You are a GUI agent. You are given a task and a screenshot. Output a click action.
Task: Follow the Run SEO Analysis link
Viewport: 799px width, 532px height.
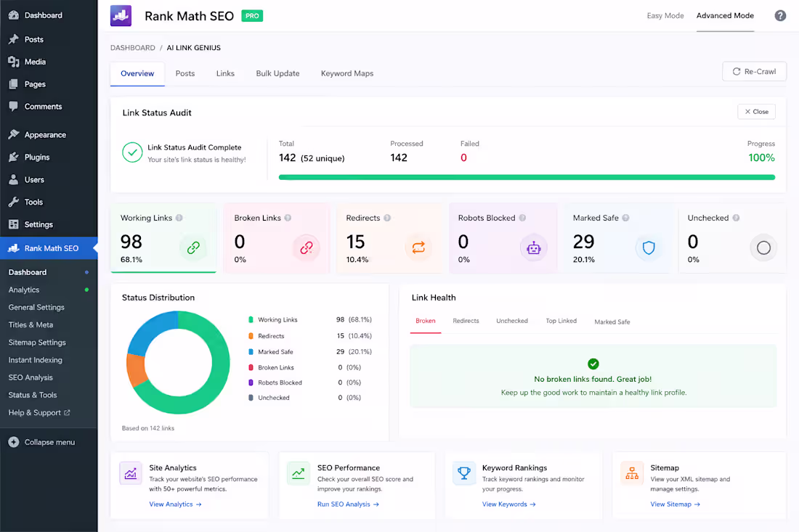pos(348,504)
